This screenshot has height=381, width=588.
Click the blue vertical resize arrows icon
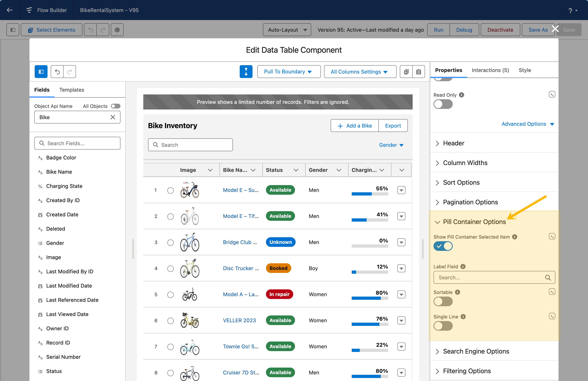pos(246,72)
